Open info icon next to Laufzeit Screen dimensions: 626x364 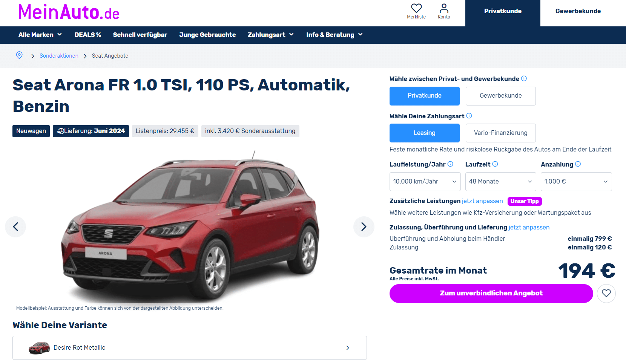495,164
